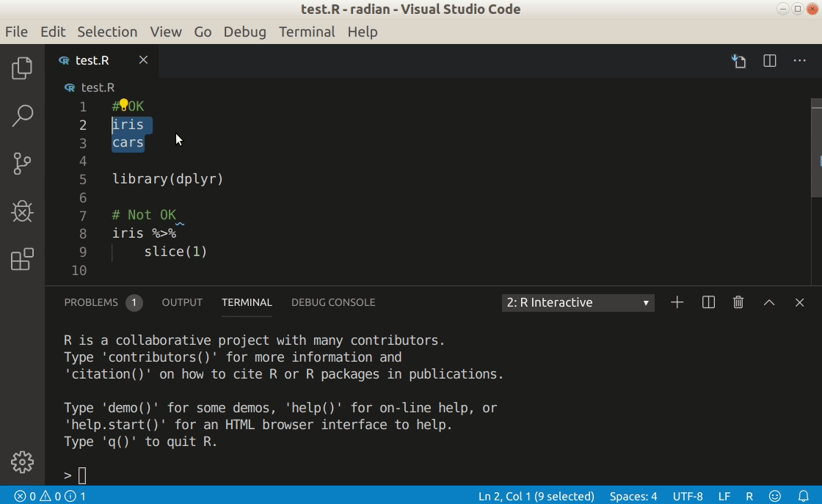The height and width of the screenshot is (504, 822).
Task: Click the UTF-8 encoding indicator
Action: coord(688,496)
